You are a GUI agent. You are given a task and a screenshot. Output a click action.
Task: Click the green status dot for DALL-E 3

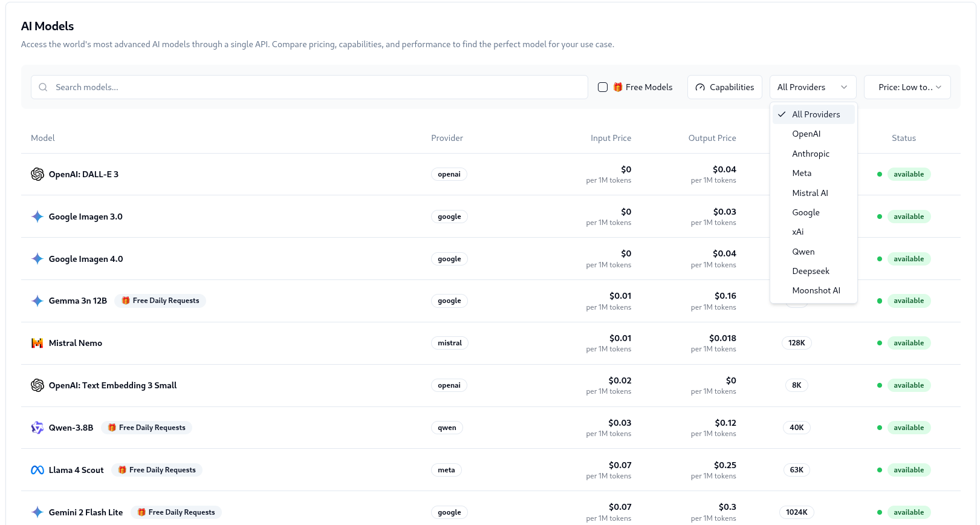[880, 174]
